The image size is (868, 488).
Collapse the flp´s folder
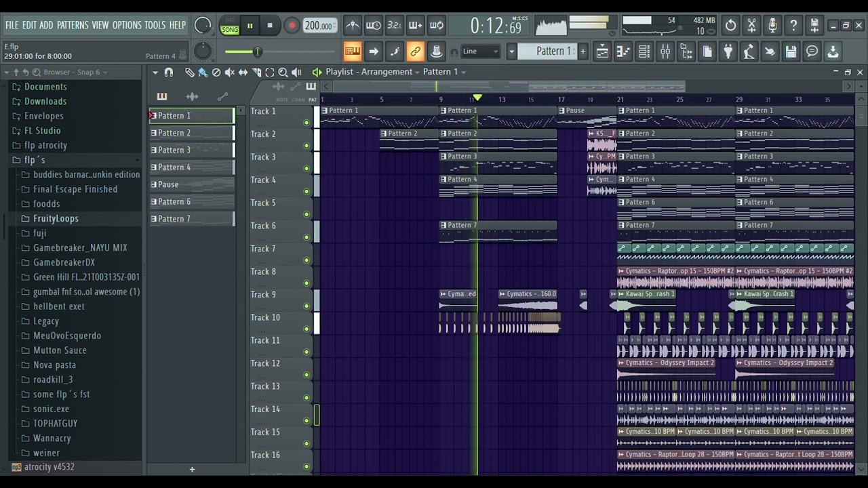click(x=35, y=160)
